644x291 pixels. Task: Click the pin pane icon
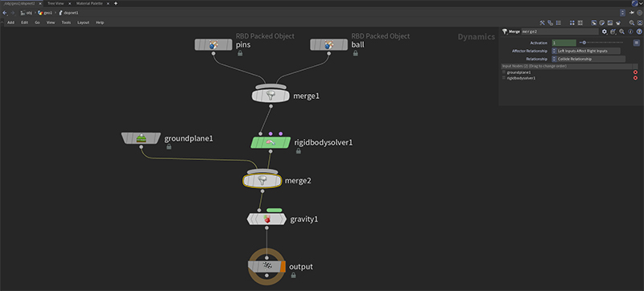coord(632,13)
